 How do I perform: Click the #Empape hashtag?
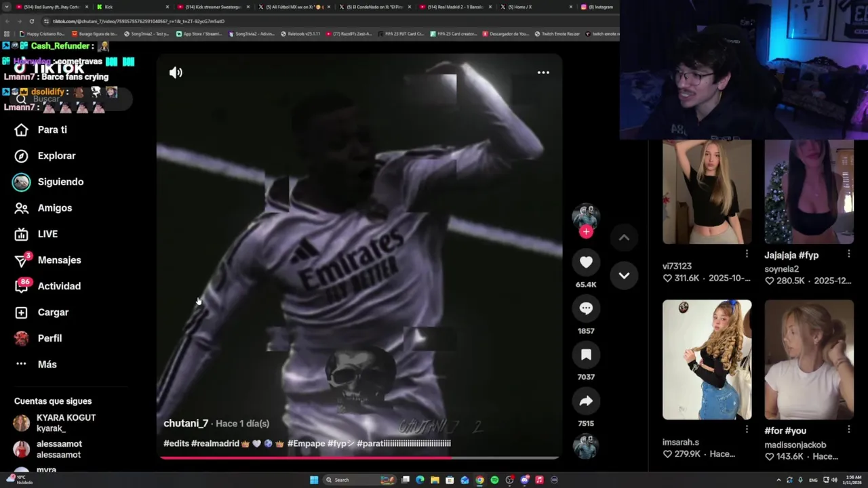[x=307, y=443]
